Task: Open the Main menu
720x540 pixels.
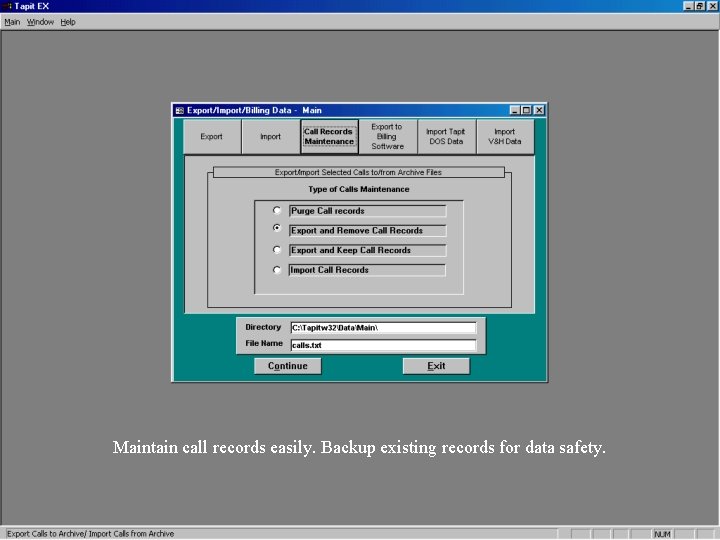Action: click(x=12, y=22)
